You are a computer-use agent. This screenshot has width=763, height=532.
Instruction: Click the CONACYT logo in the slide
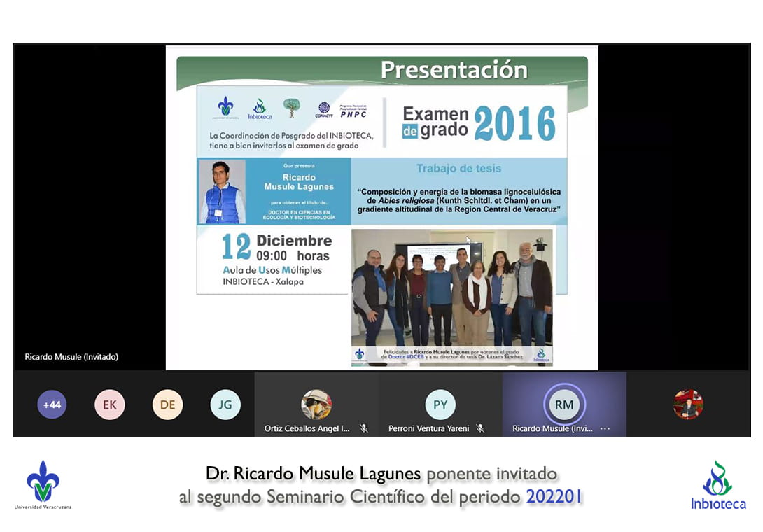323,109
